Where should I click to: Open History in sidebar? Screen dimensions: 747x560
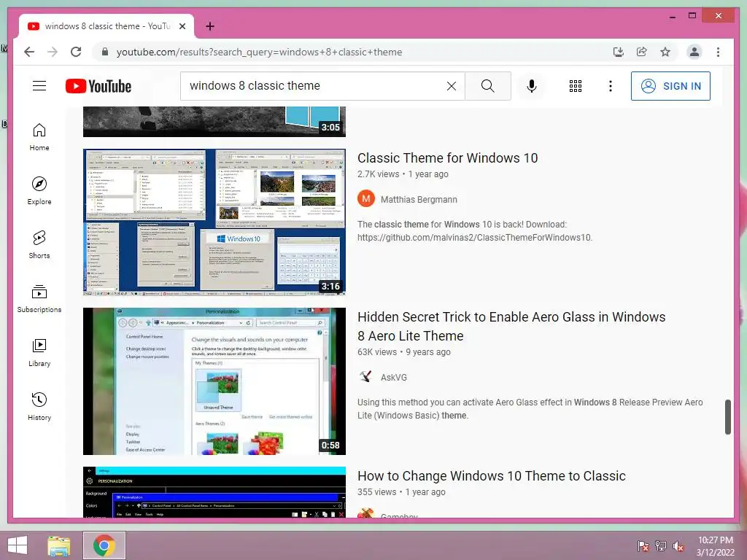tap(39, 406)
